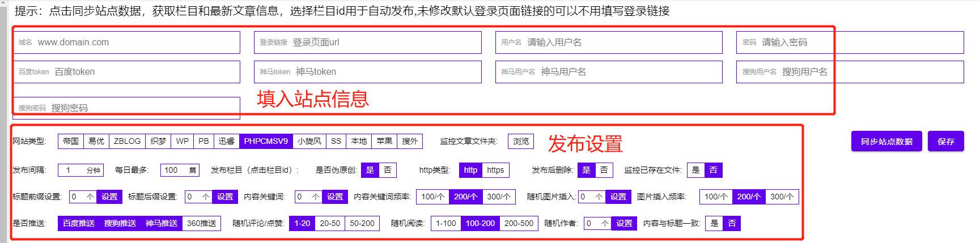980x243 pixels.
Task: Select 300/个 for 内容关键词频率
Action: 498,197
